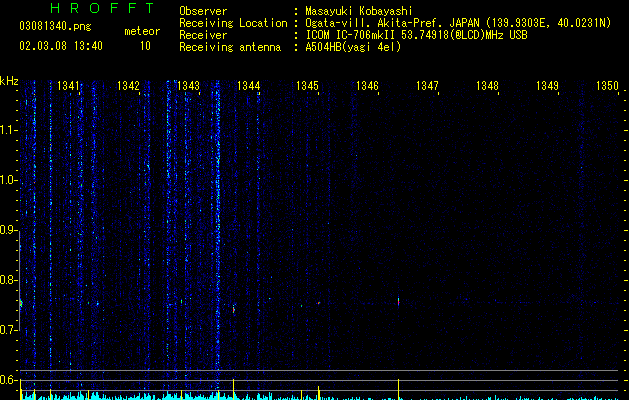Screen dimensions: 629x400
Task: Click the 1.0 kHz axis label
Action: 8,180
